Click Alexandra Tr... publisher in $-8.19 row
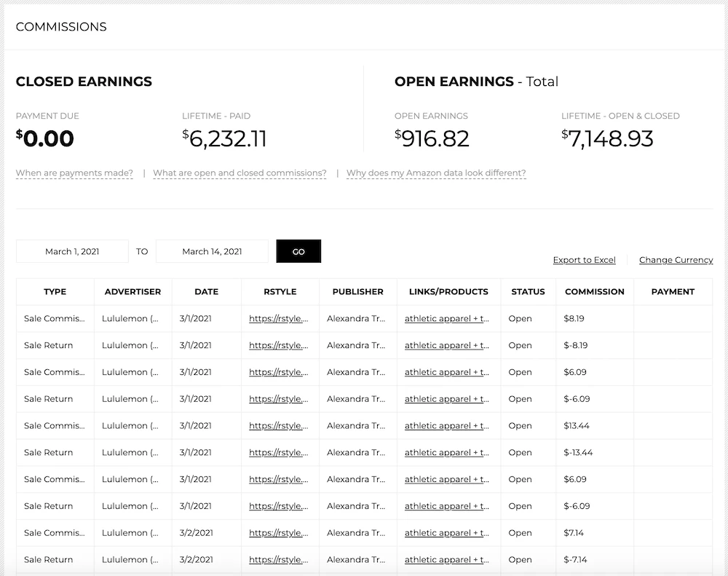728x576 pixels. [356, 346]
